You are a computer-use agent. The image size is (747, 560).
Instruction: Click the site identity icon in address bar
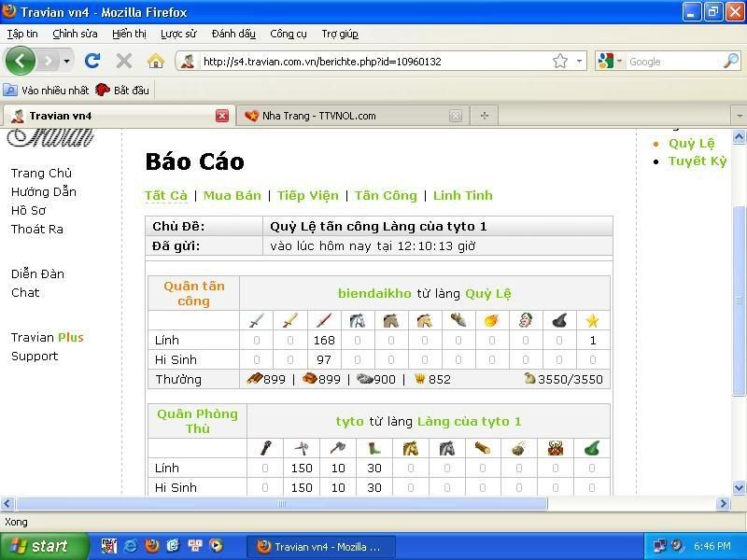pos(188,61)
